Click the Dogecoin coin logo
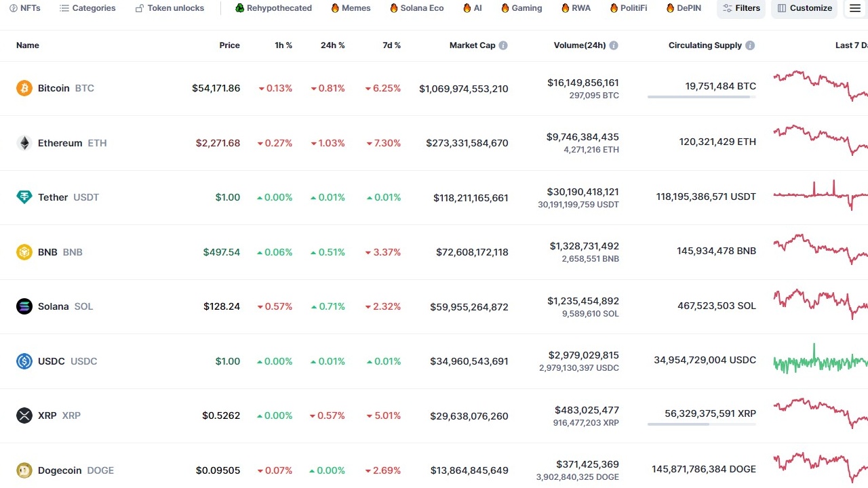Screen dimensions: 868x488 [24, 470]
